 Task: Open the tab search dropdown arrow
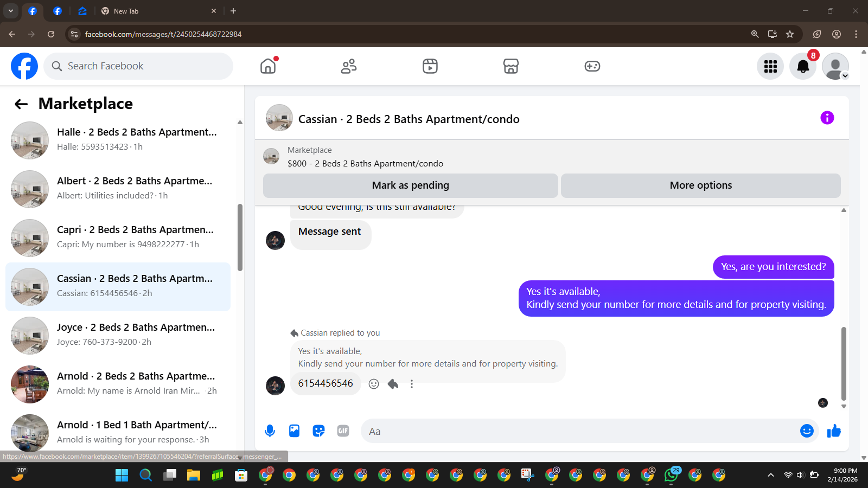tap(10, 11)
